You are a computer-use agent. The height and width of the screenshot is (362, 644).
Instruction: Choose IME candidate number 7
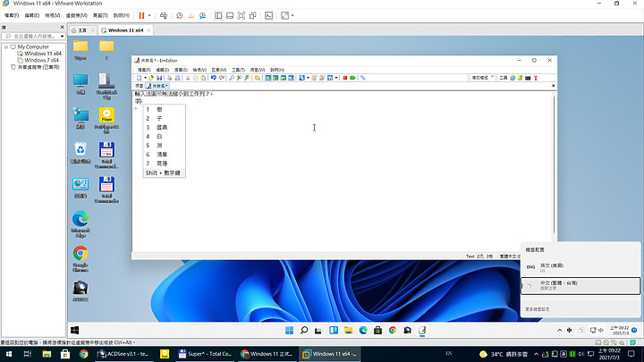pos(164,164)
